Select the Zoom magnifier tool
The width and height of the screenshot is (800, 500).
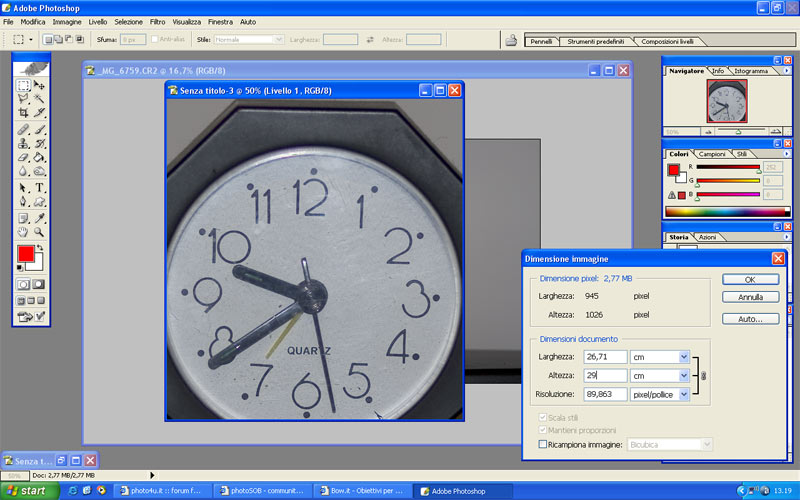coord(40,232)
